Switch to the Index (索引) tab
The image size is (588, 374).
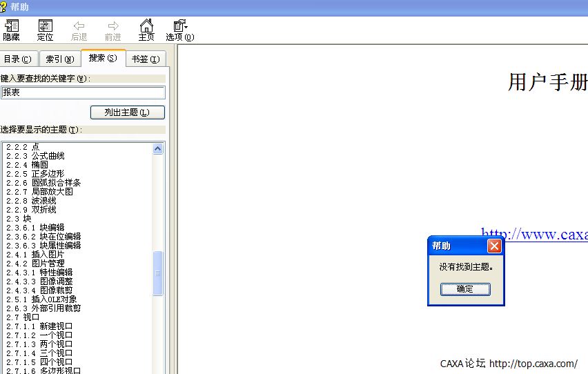point(60,59)
